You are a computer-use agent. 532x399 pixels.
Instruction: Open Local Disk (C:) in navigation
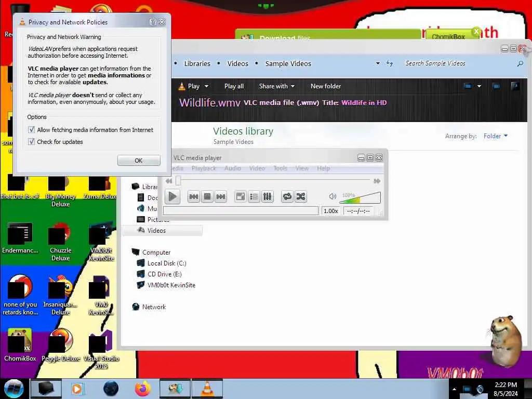point(167,263)
